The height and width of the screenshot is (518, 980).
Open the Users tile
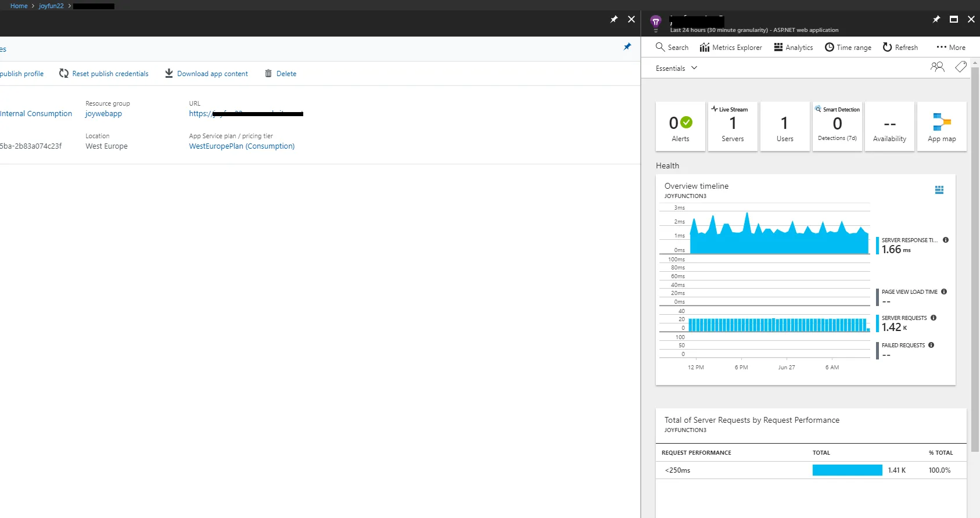(785, 127)
